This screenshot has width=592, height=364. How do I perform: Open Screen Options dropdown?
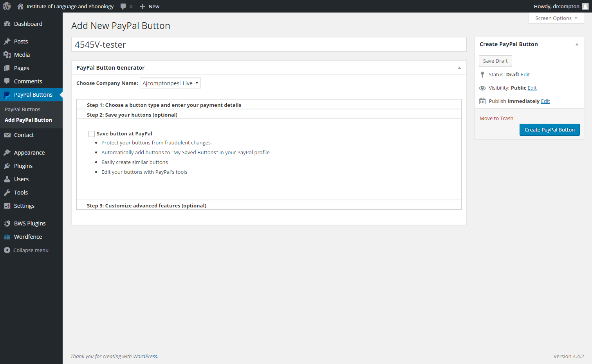click(556, 18)
